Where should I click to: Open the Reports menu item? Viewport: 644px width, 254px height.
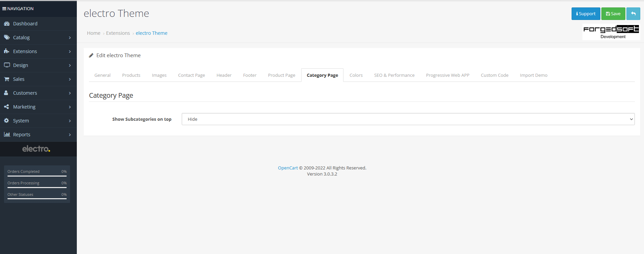click(x=38, y=135)
